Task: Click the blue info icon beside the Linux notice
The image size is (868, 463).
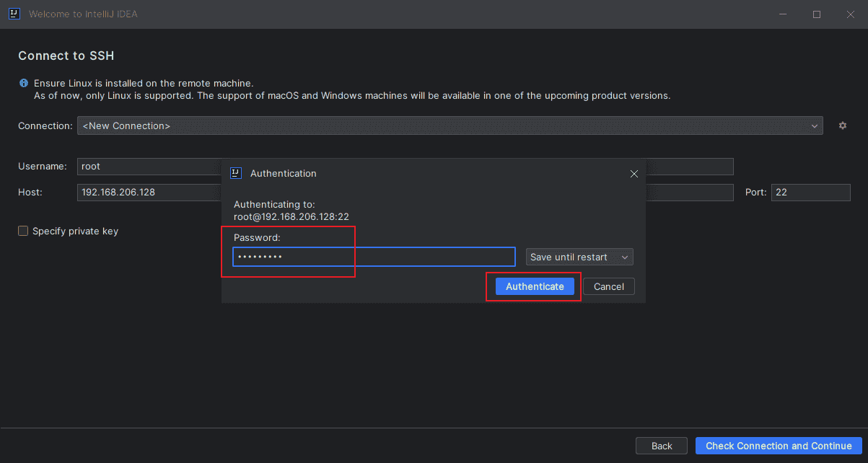Action: [24, 82]
